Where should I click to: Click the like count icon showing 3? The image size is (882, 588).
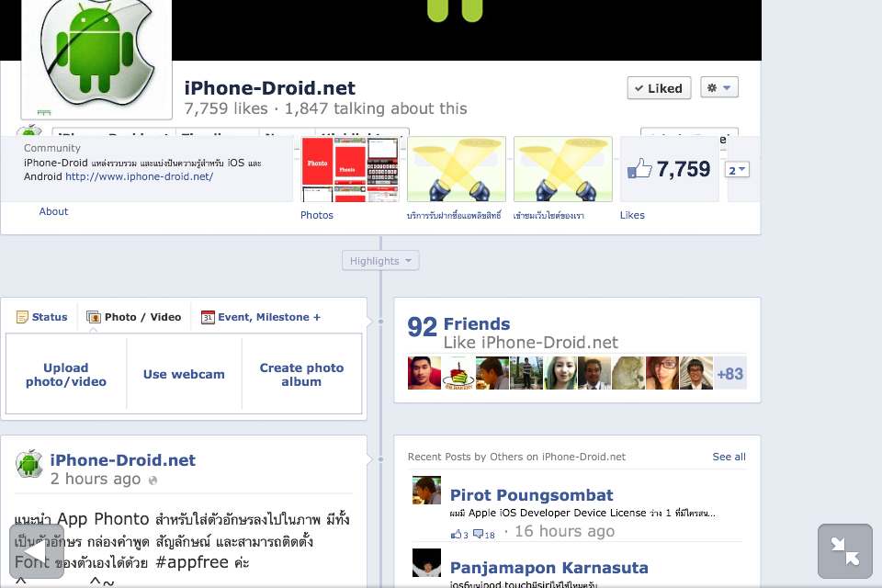[x=459, y=534]
